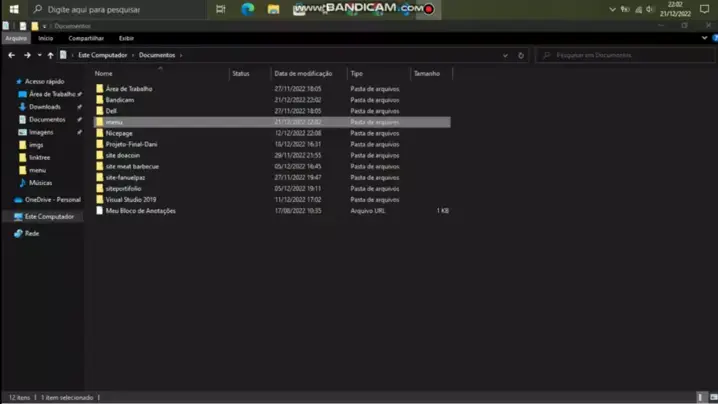The height and width of the screenshot is (404, 718).
Task: Click the Arquivo URL type cell
Action: pyautogui.click(x=368, y=211)
